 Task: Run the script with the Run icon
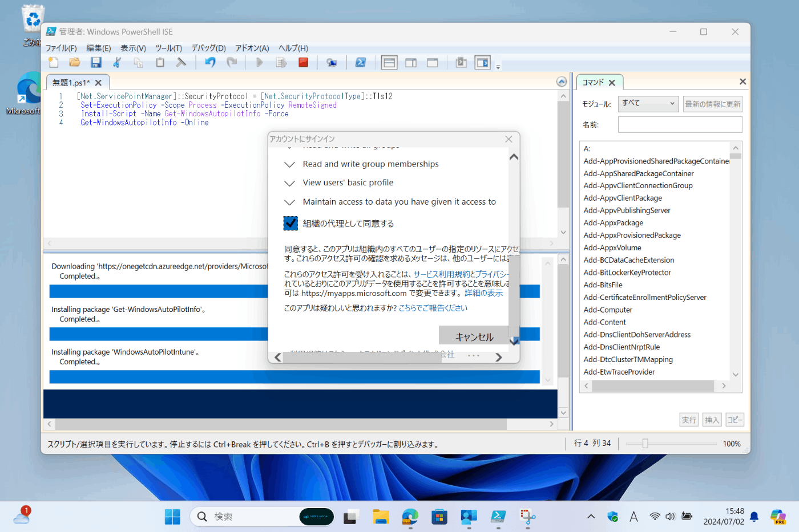[259, 62]
